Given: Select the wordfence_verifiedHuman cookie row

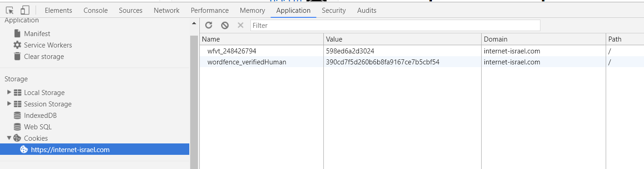Looking at the screenshot, I should (422, 62).
